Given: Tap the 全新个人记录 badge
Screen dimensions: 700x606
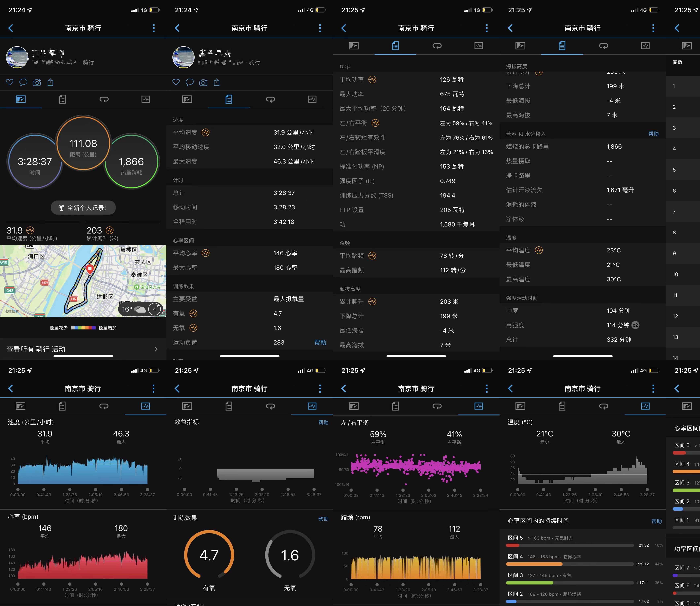Looking at the screenshot, I should pos(83,207).
